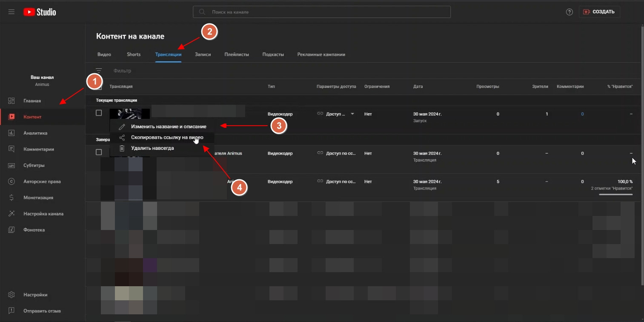
Task: Open the Плейлисты tab
Action: pyautogui.click(x=237, y=55)
